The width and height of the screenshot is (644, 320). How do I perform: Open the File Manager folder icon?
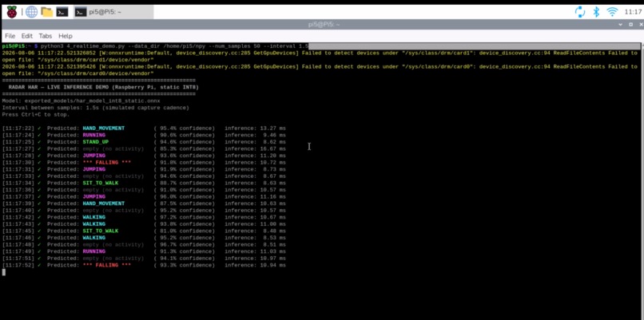(x=47, y=12)
